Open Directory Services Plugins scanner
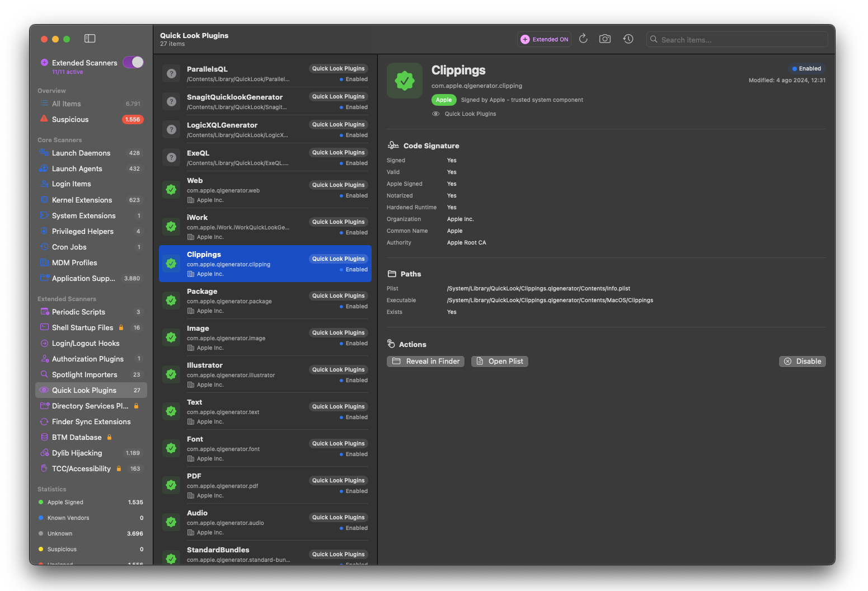 pyautogui.click(x=91, y=406)
